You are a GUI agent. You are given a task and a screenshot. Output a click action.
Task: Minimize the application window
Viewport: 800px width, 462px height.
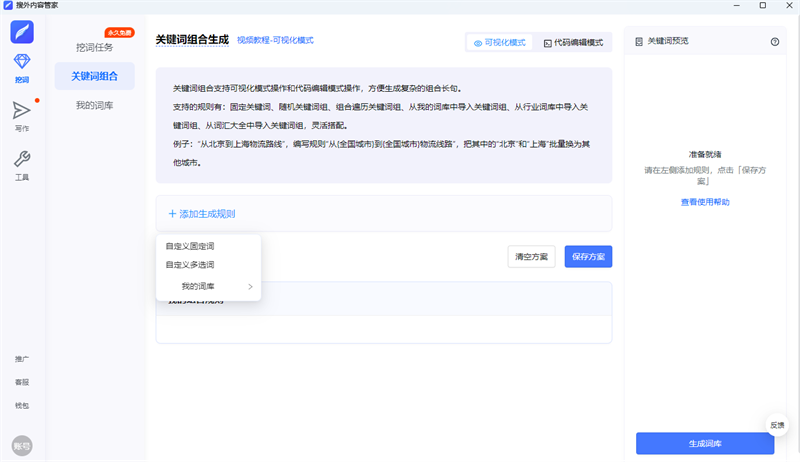pyautogui.click(x=736, y=6)
